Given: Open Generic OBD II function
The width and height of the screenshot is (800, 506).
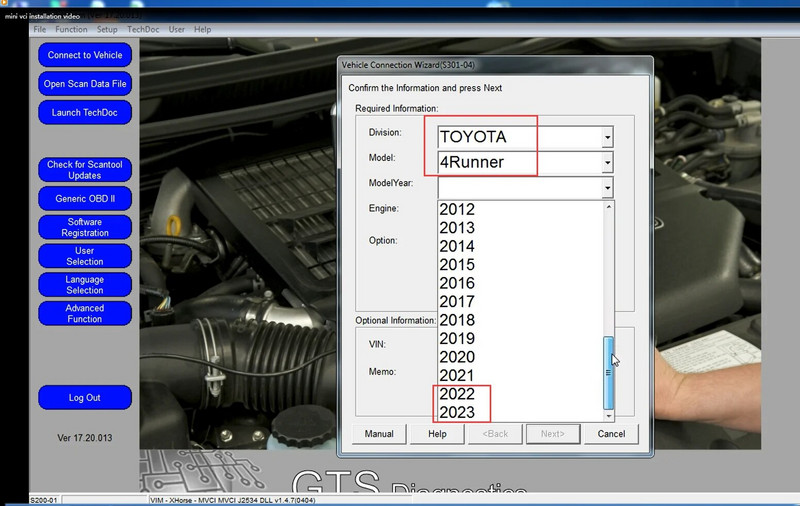Looking at the screenshot, I should (x=85, y=198).
